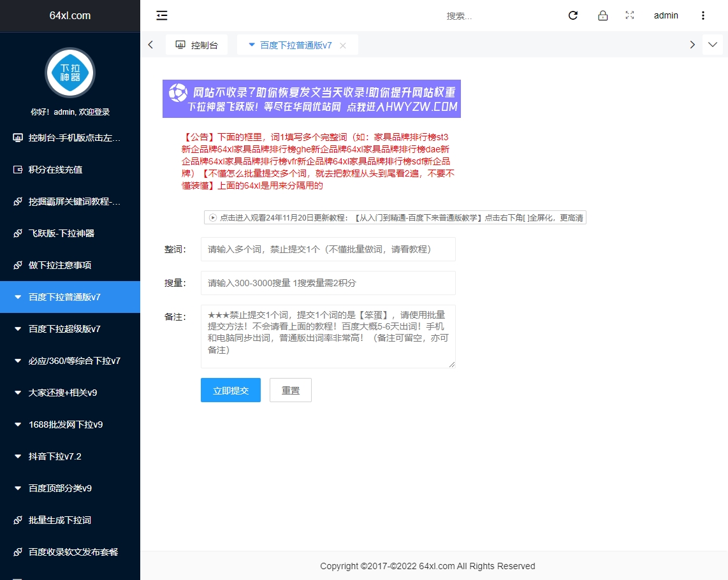The width and height of the screenshot is (728, 580).
Task: Open the tab operations dropdown chevron
Action: click(713, 45)
